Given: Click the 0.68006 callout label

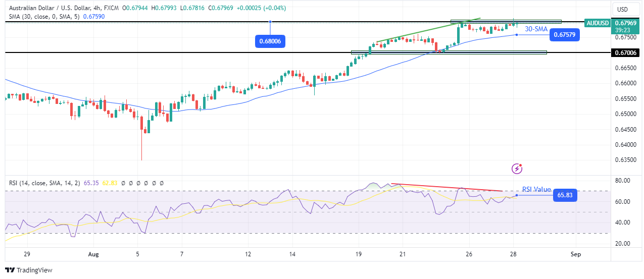Looking at the screenshot, I should 270,42.
